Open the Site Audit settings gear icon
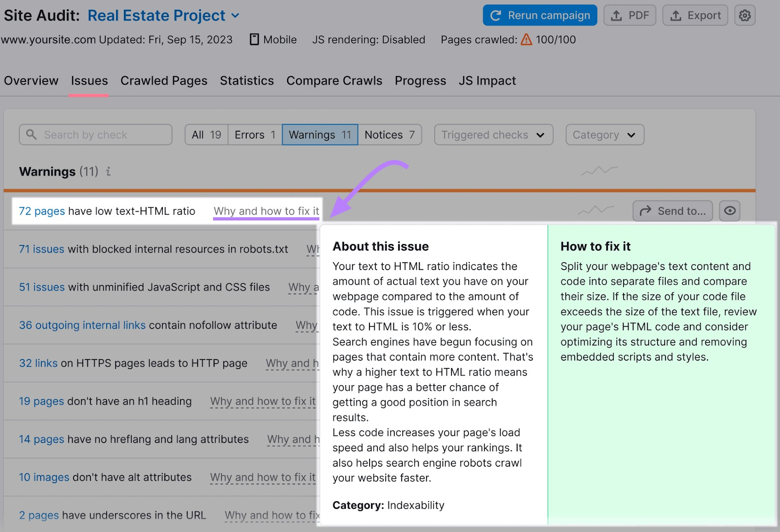Screen dimensions: 780x532 [x=744, y=15]
